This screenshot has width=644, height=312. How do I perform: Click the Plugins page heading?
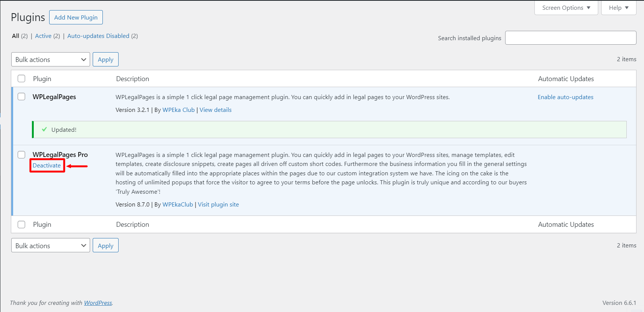click(x=28, y=17)
